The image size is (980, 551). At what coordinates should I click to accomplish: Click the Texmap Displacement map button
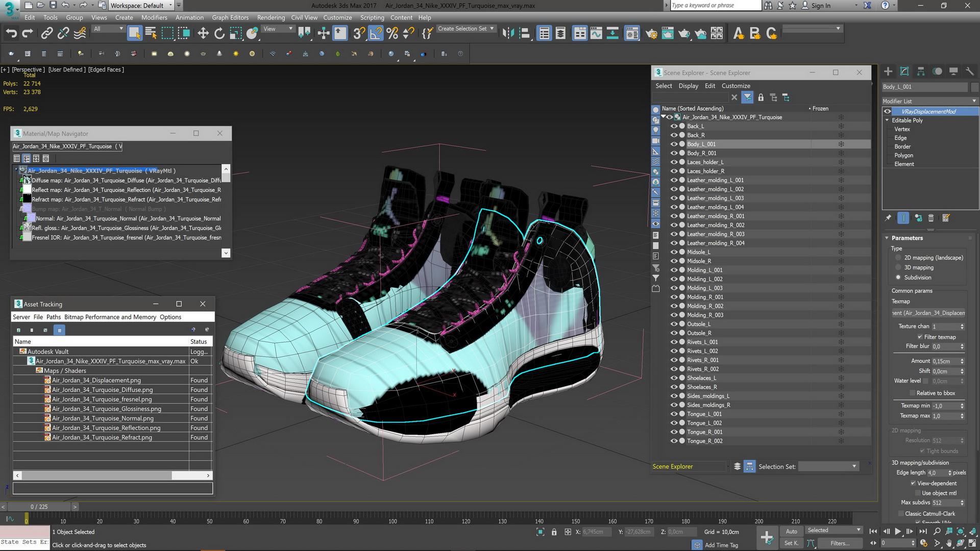[928, 313]
